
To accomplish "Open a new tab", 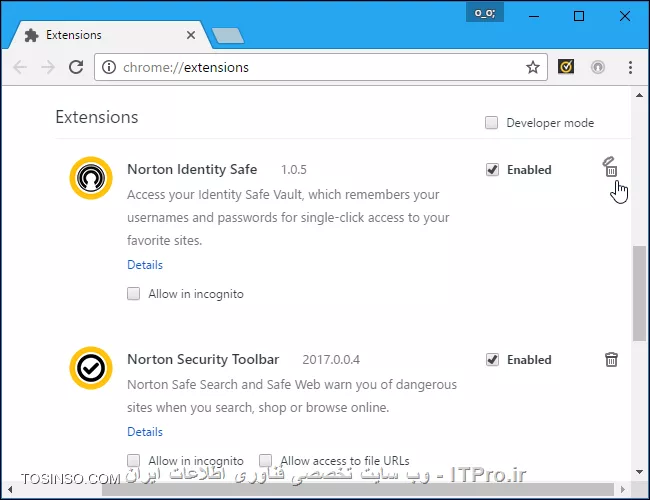I will coord(228,36).
